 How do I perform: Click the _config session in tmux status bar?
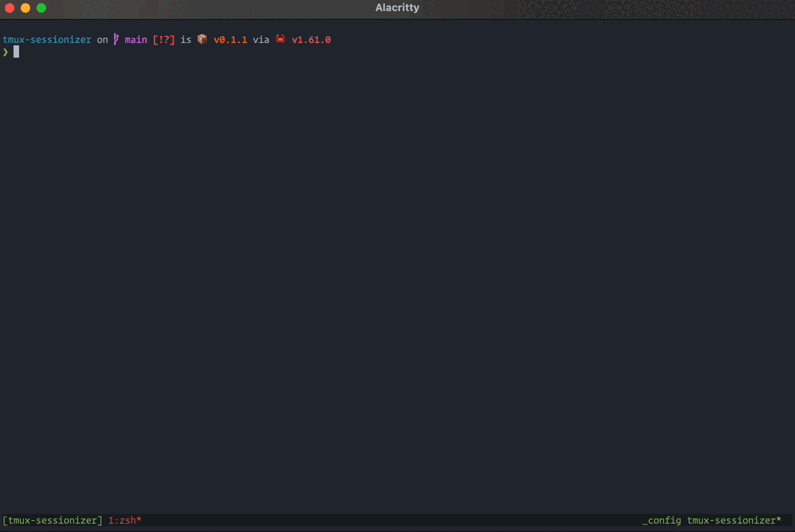click(661, 521)
